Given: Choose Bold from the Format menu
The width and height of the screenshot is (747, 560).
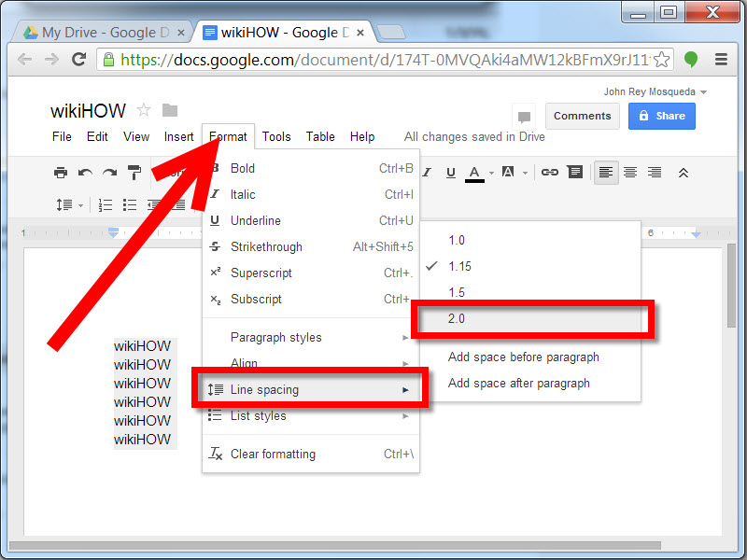Looking at the screenshot, I should (x=311, y=168).
